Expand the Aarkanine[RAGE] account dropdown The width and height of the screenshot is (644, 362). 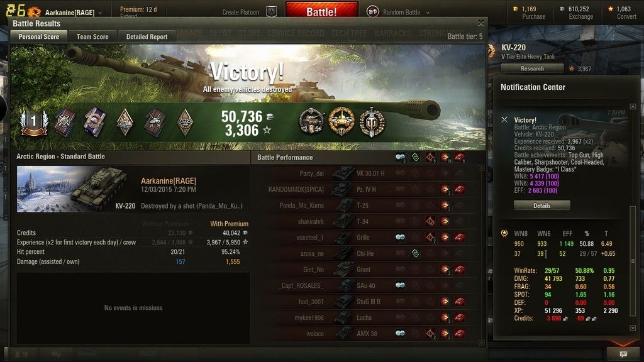coord(100,13)
